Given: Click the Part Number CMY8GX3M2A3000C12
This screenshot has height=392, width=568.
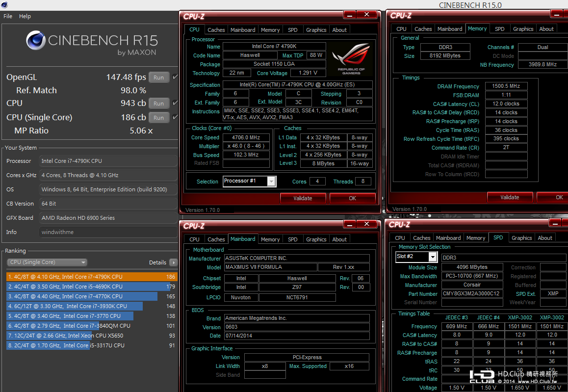Looking at the screenshot, I should pos(472,293).
